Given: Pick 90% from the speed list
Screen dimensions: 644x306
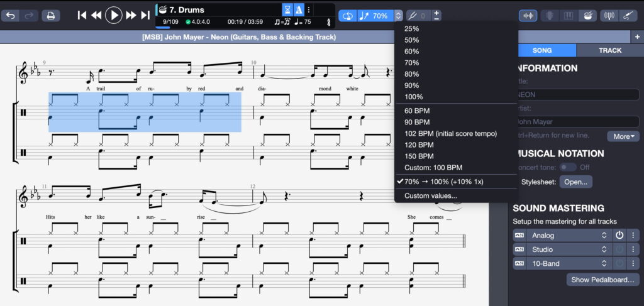Looking at the screenshot, I should point(456,85).
